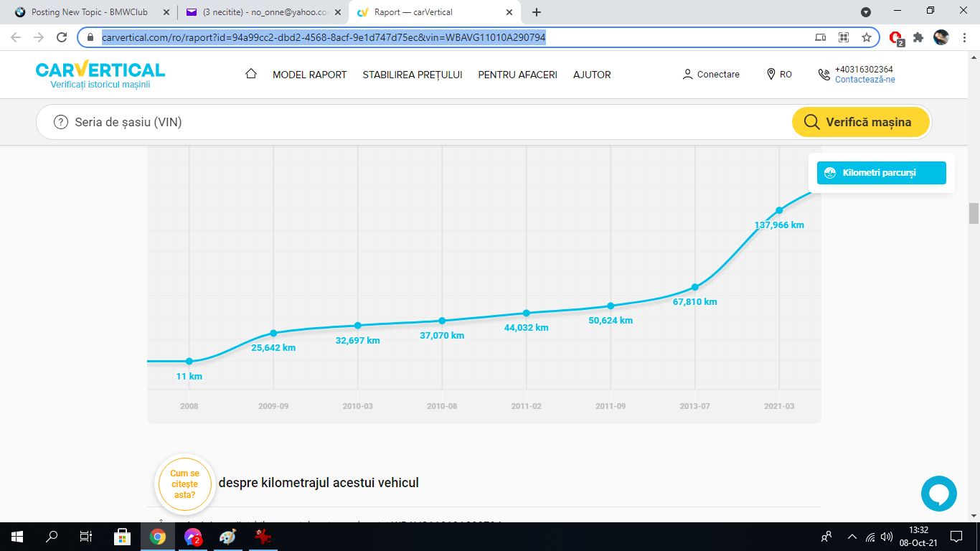
Task: Click the VIN help question mark icon
Action: point(61,122)
